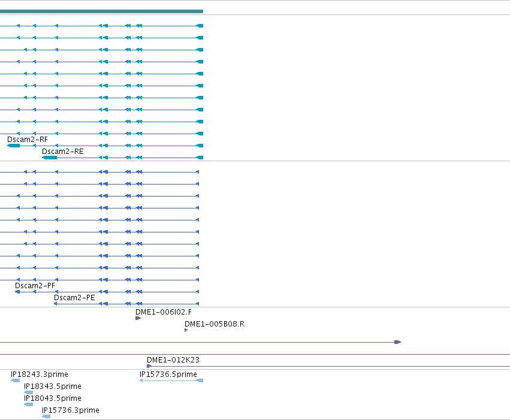Select the Dscam2-RE transcript label
Viewport: 510px width, 420px height.
[63, 152]
